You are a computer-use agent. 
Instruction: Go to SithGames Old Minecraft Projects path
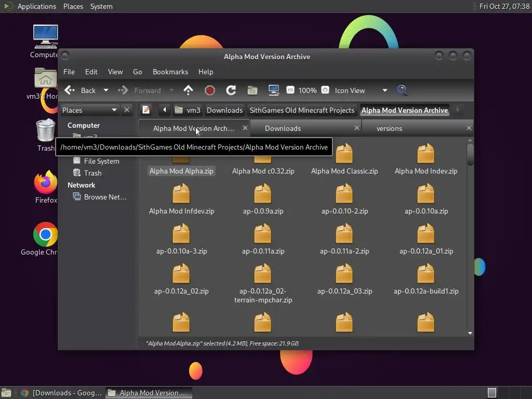click(302, 110)
